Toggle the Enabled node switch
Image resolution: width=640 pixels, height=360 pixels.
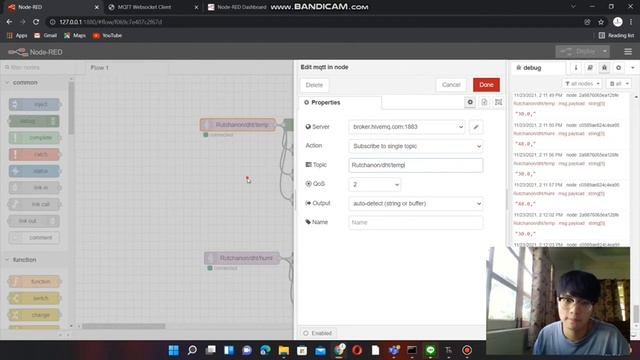(x=318, y=333)
